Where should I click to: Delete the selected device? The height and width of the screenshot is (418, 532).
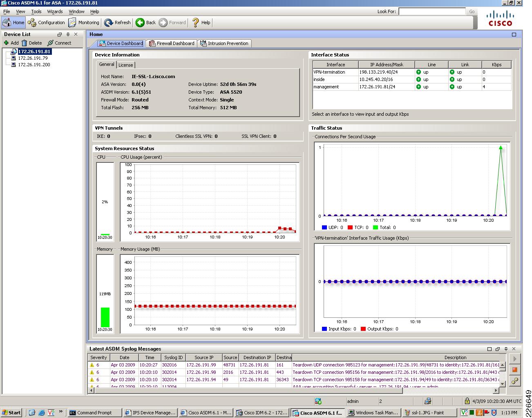(x=32, y=43)
